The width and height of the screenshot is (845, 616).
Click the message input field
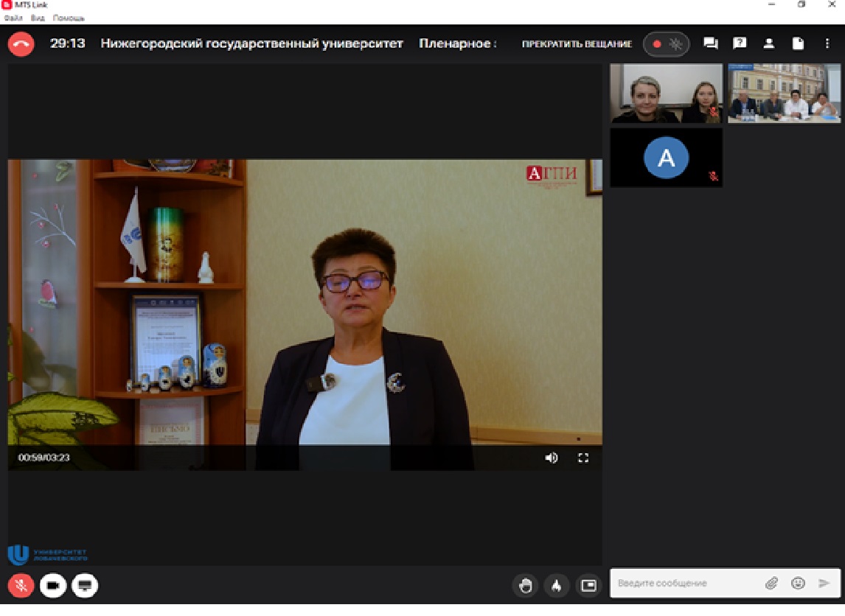(678, 583)
